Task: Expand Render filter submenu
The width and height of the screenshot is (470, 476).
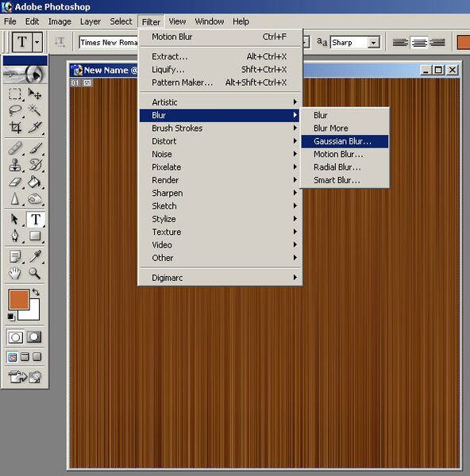Action: coord(220,180)
